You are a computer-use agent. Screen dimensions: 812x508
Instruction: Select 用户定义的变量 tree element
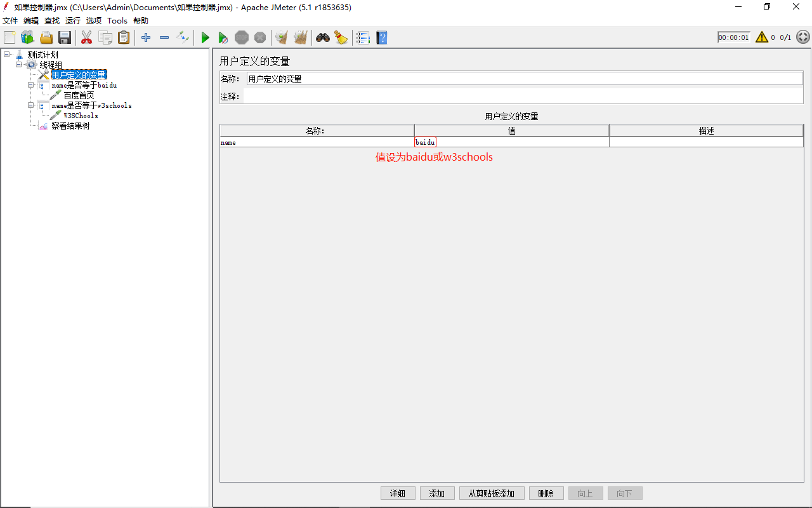[79, 75]
